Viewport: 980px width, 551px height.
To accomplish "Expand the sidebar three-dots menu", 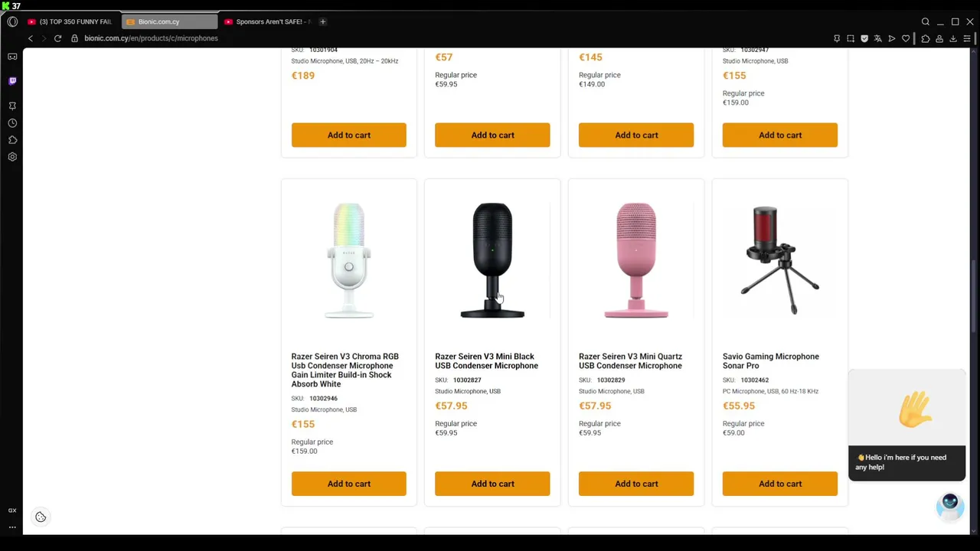I will point(12,527).
